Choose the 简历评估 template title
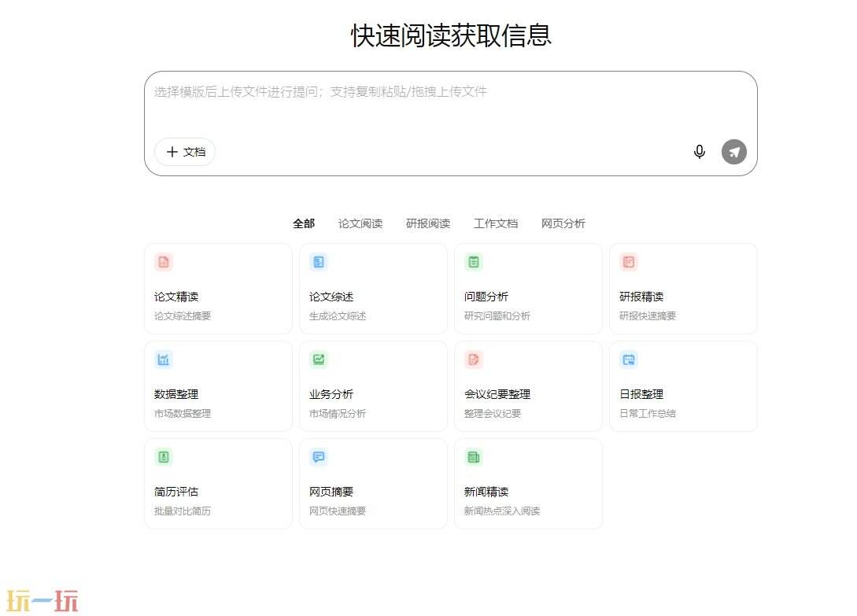Image resolution: width=857 pixels, height=616 pixels. pyautogui.click(x=176, y=492)
